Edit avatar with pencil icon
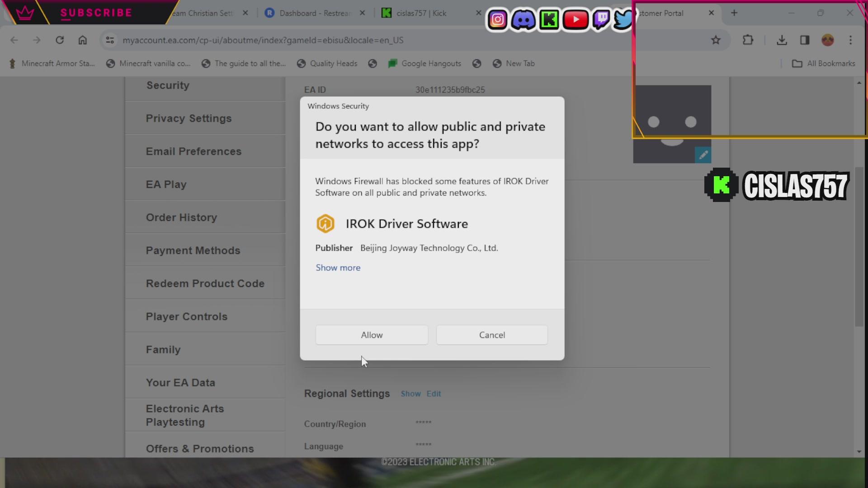 pos(703,155)
